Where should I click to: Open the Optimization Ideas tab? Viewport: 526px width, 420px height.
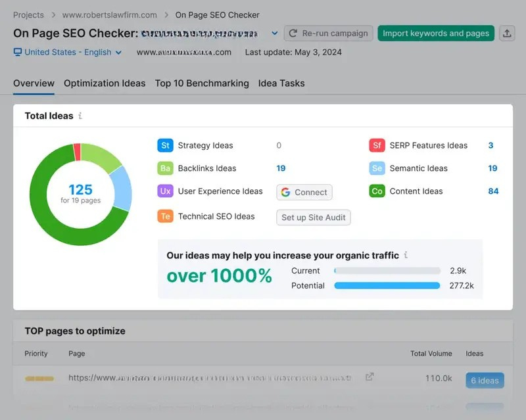click(x=105, y=83)
